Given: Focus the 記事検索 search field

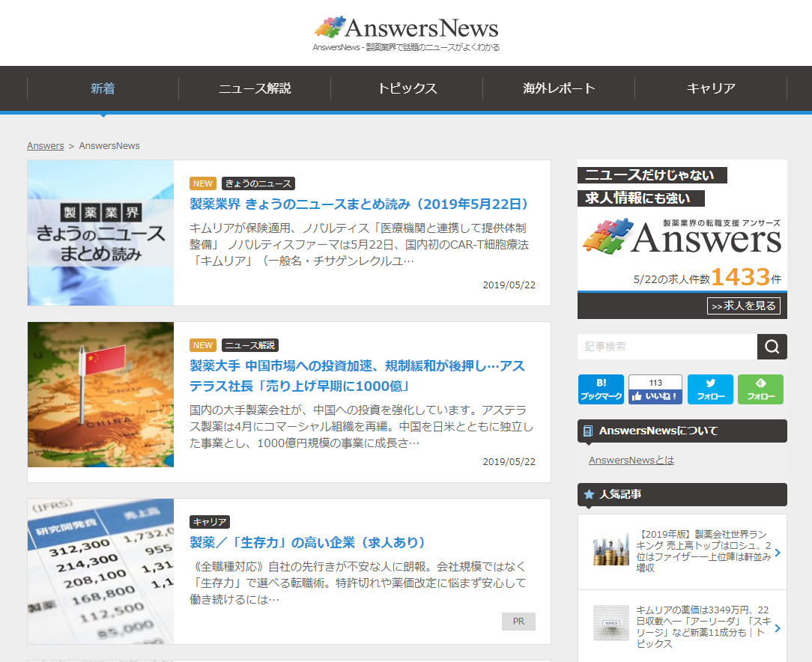Looking at the screenshot, I should point(667,347).
